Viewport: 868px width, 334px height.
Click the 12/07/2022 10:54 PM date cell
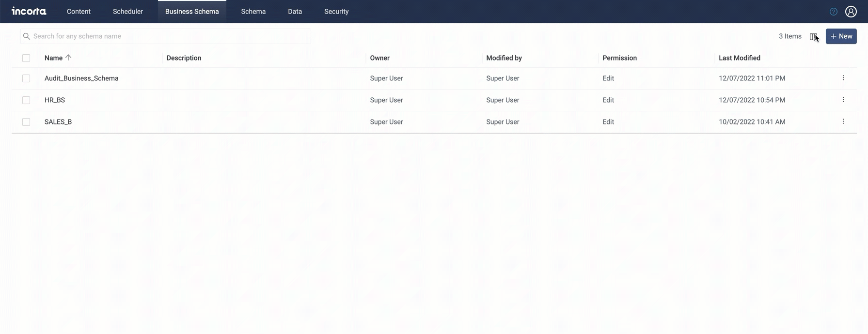752,100
